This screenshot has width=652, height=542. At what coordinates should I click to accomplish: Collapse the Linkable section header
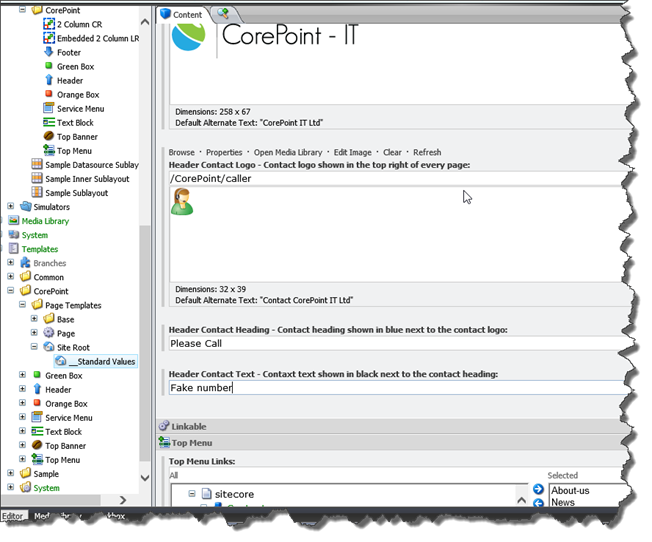pos(391,426)
